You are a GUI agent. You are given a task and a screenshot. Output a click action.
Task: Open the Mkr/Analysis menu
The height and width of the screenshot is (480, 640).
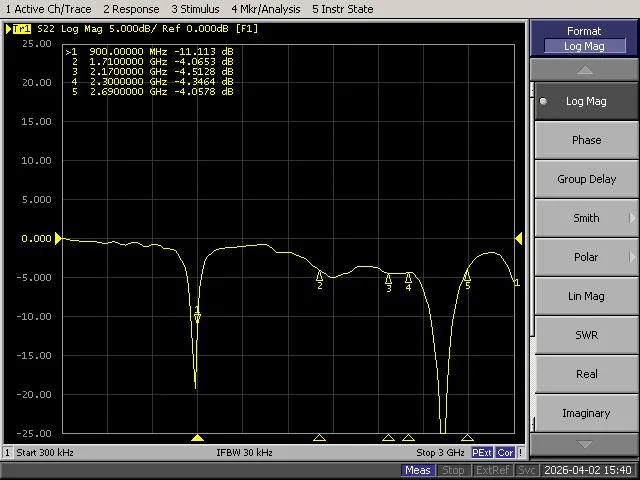tap(266, 9)
